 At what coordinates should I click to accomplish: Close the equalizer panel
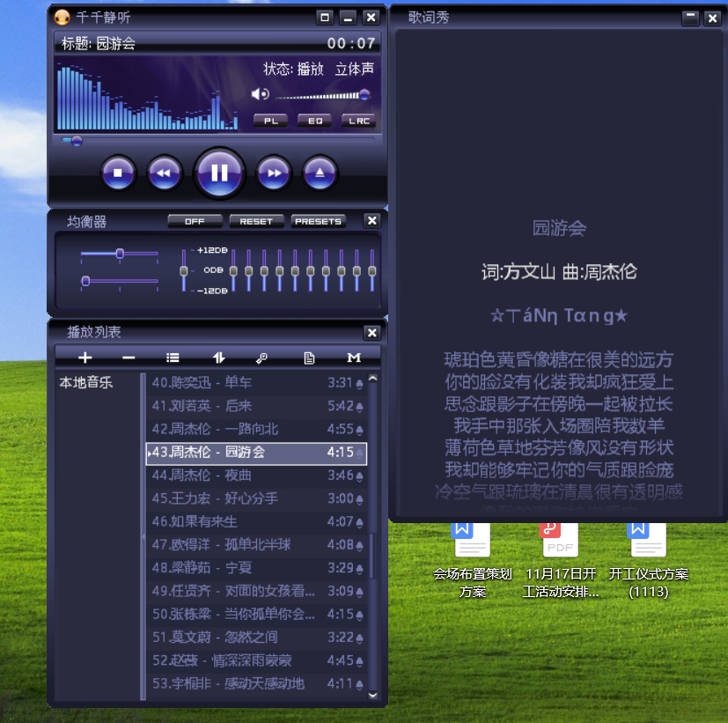[371, 220]
